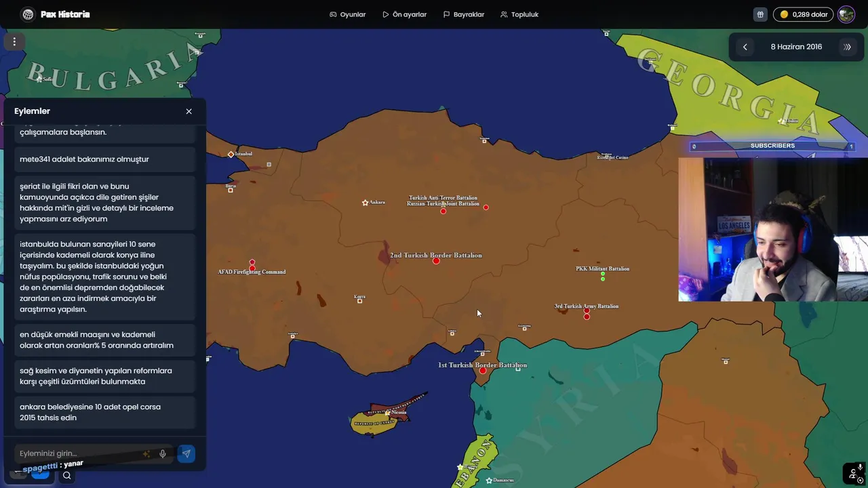Send the action with paper-plane button
Viewport: 868px width, 488px height.
[186, 453]
